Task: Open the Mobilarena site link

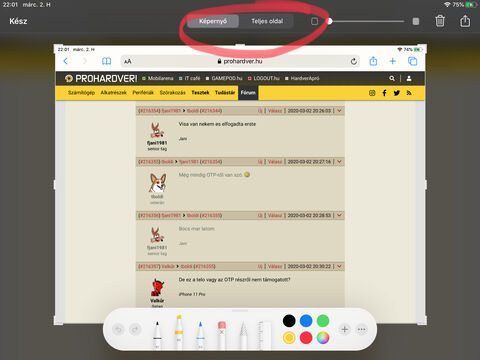Action: click(158, 79)
